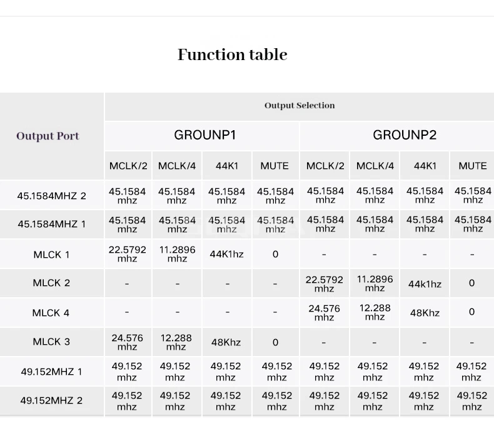Screen dimensions: 494x448
Task: Click the MLCK 2 row label
Action: pos(51,283)
